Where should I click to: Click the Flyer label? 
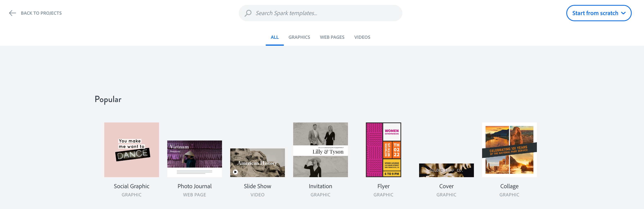coord(384,186)
